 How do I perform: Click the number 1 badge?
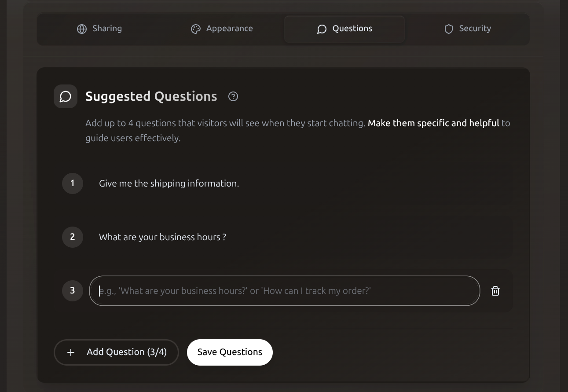tap(72, 183)
